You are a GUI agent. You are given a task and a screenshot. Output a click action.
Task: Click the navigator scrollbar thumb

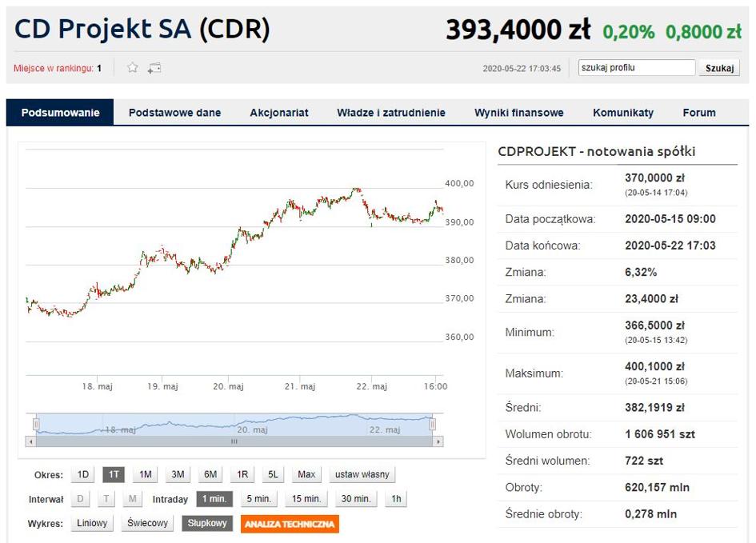pos(234,441)
